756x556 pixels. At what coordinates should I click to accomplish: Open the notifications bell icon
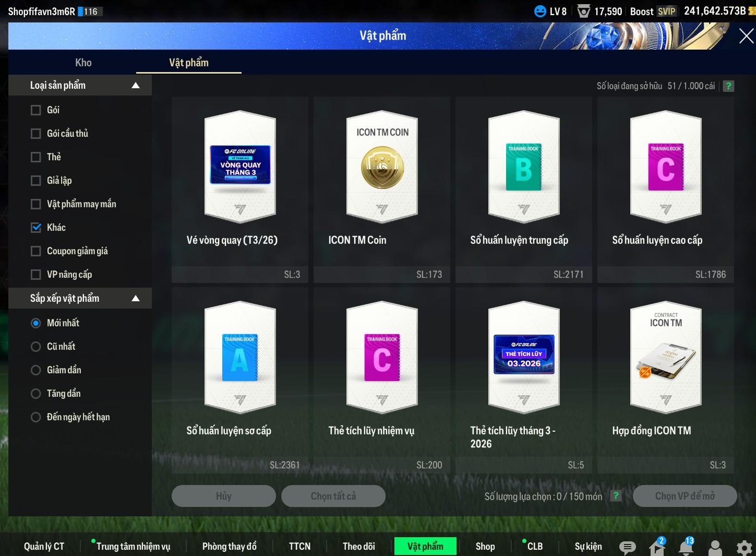coord(686,547)
